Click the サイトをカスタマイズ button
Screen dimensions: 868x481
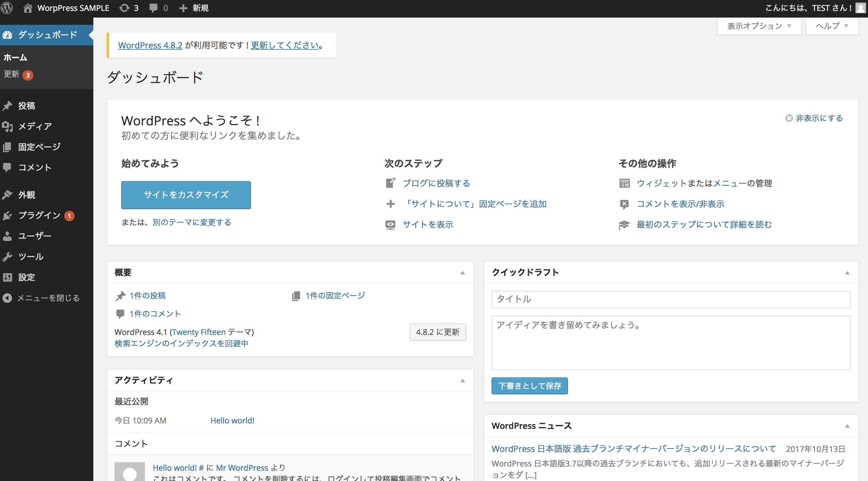[186, 195]
